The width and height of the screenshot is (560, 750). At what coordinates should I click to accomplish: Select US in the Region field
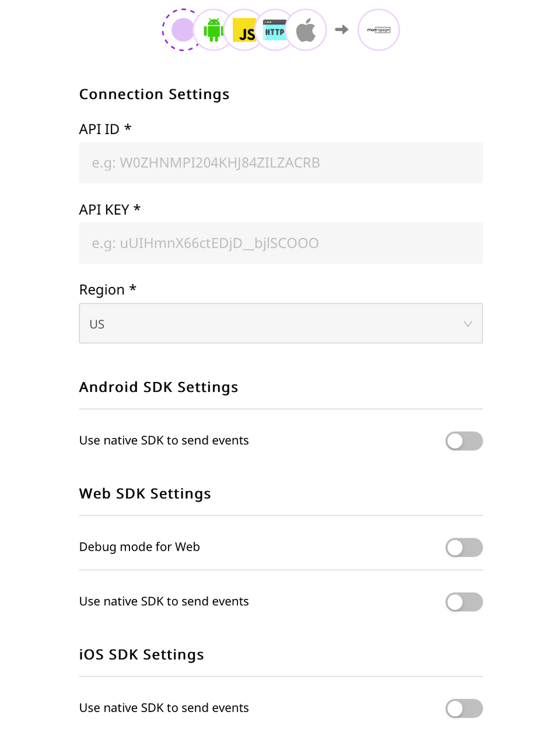click(97, 324)
